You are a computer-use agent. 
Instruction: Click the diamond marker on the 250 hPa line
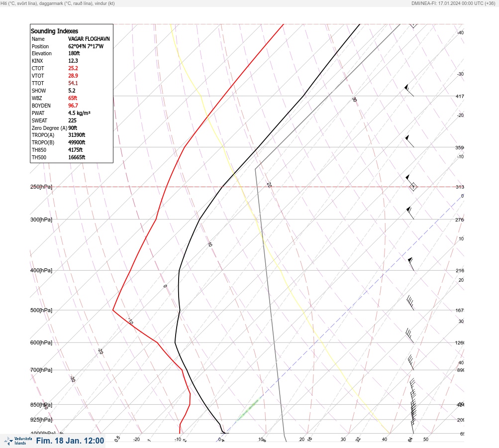pos(413,187)
